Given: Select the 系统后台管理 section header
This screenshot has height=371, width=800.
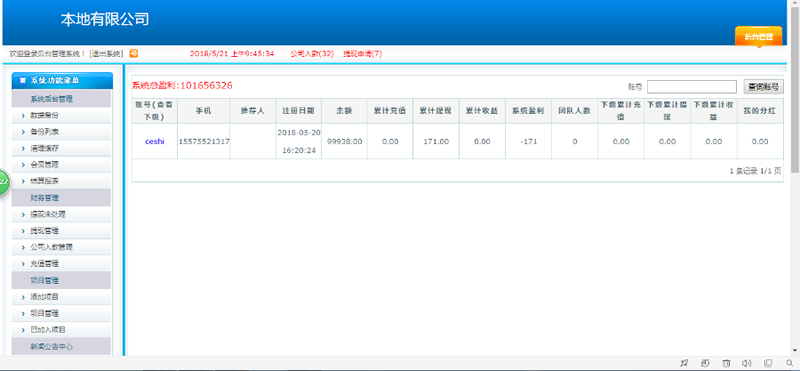Looking at the screenshot, I should [x=61, y=99].
